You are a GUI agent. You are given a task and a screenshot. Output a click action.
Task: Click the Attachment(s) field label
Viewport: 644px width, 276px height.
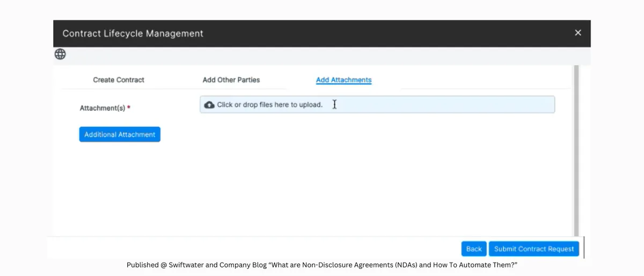105,108
